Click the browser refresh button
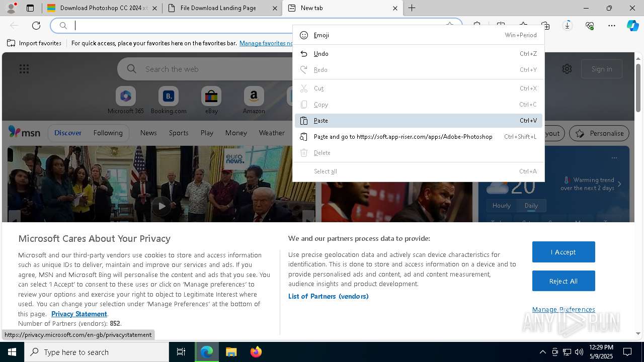This screenshot has width=644, height=362. (x=36, y=26)
